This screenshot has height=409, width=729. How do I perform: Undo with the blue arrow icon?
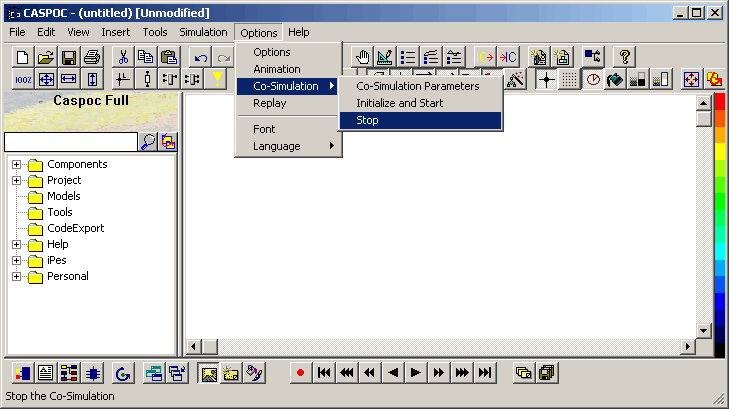click(201, 57)
